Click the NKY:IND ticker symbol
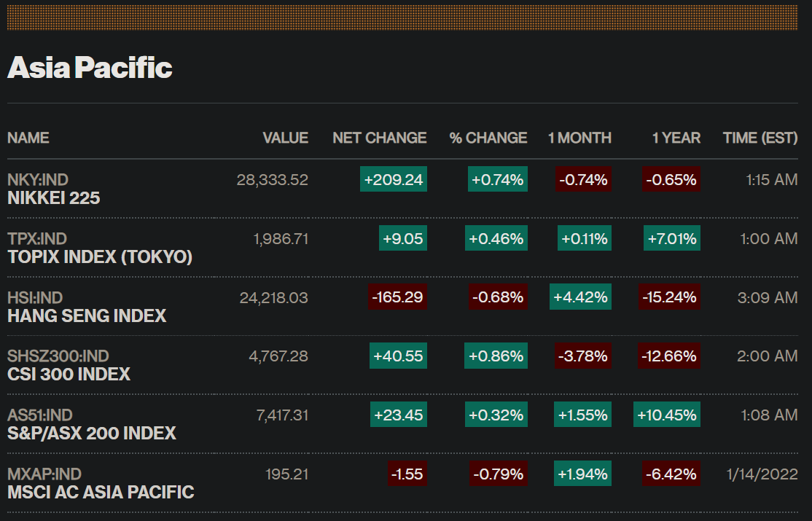 coord(38,180)
